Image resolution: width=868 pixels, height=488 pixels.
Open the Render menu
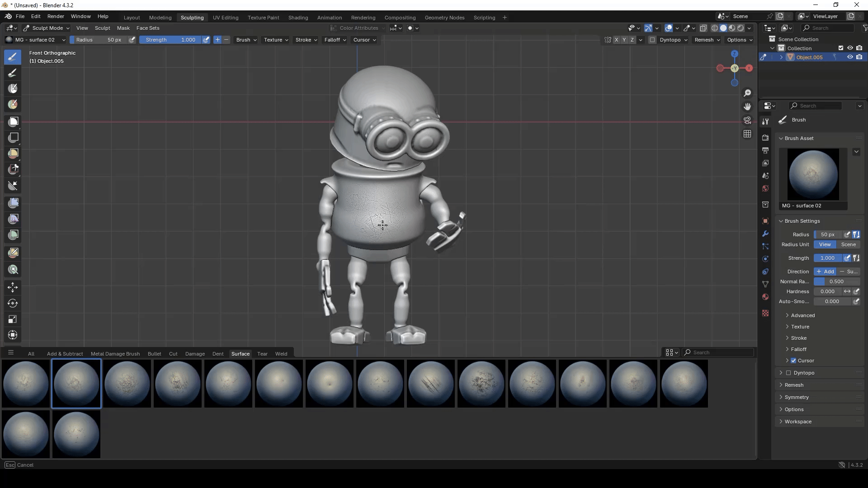(56, 16)
